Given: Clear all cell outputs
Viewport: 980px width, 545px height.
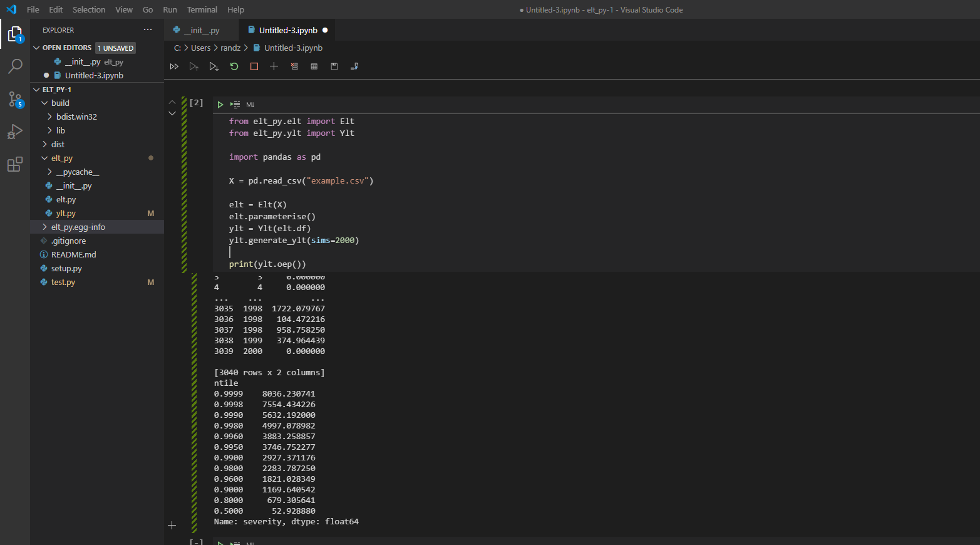Looking at the screenshot, I should click(x=294, y=66).
